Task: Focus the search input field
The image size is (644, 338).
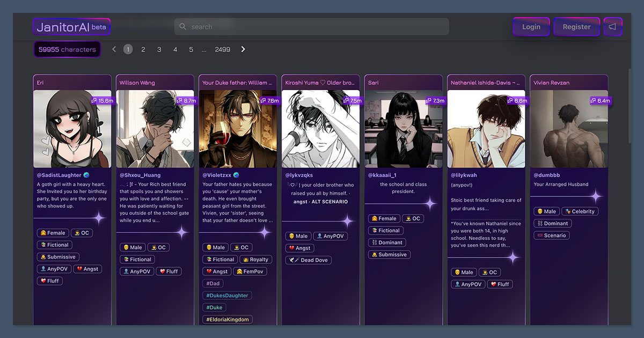Action: (x=317, y=27)
